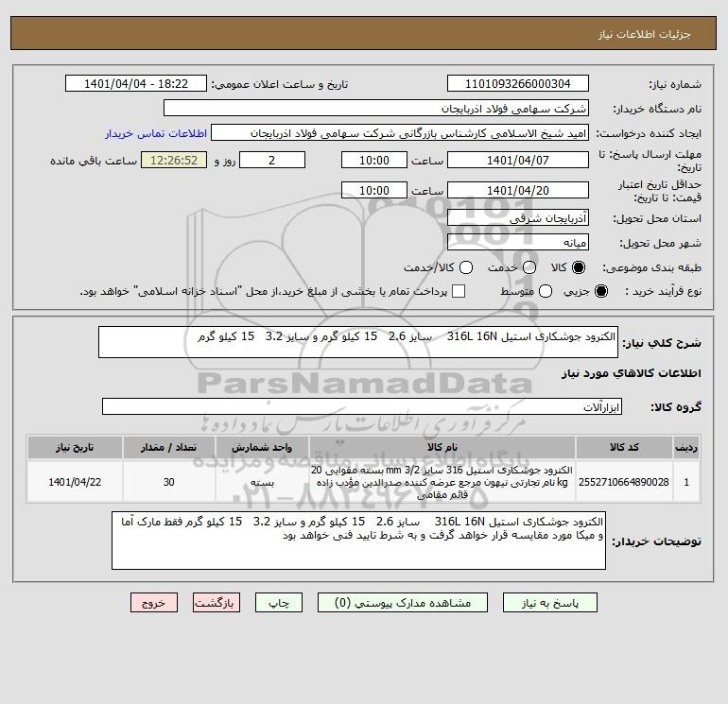Click the price validity hour 10:00 field
Viewport: 728px width, 704px height.
coord(374,191)
